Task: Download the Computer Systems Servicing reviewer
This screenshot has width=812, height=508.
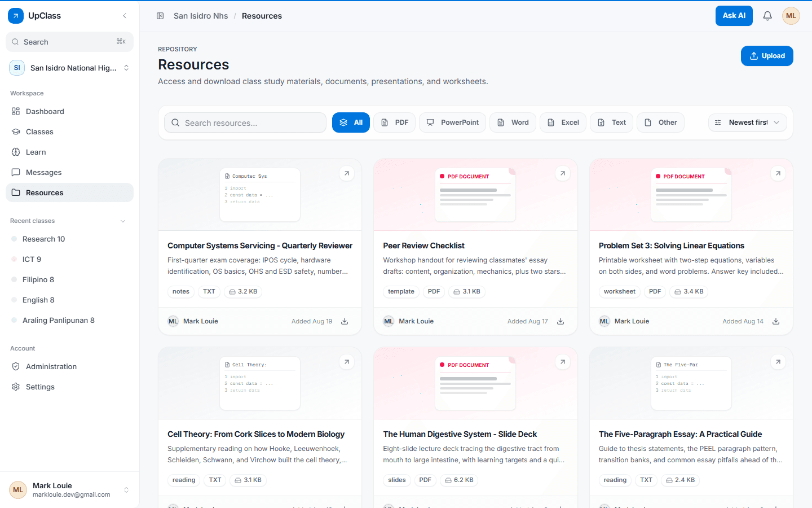Action: click(345, 321)
